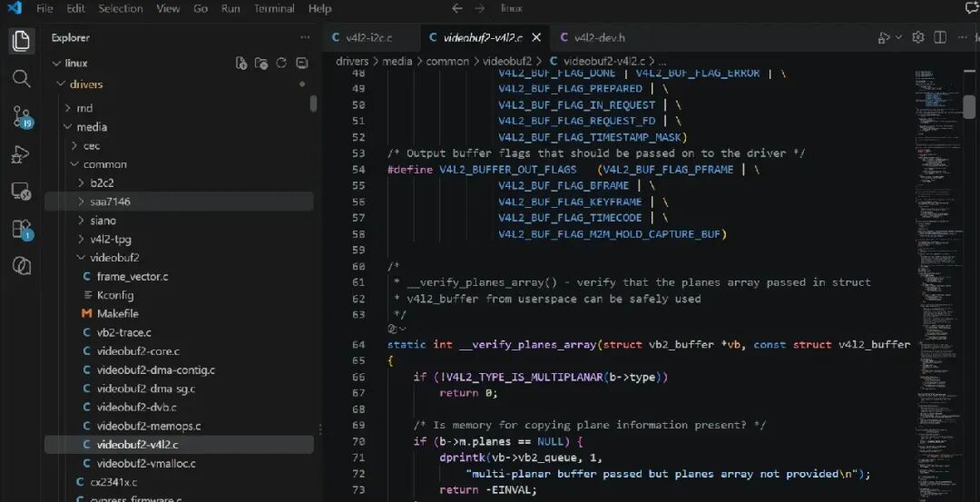The image size is (980, 502).
Task: Click the editor vertical scrollbar thumb
Action: (969, 106)
